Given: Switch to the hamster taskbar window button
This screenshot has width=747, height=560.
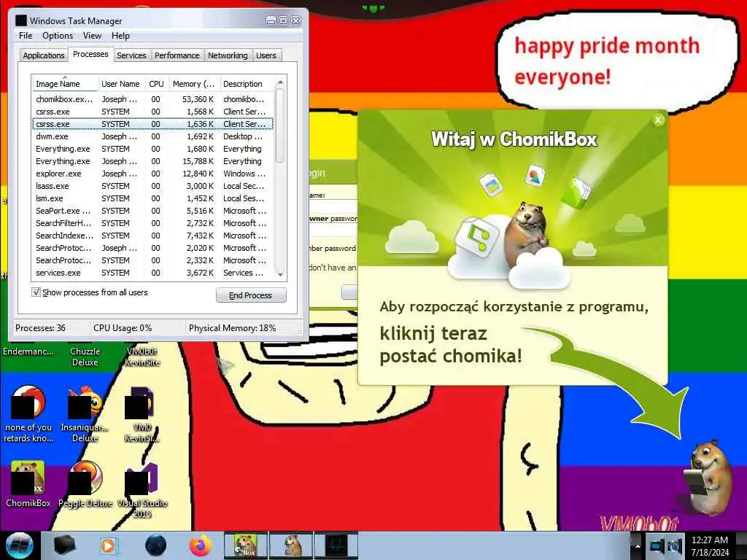Looking at the screenshot, I should click(291, 545).
